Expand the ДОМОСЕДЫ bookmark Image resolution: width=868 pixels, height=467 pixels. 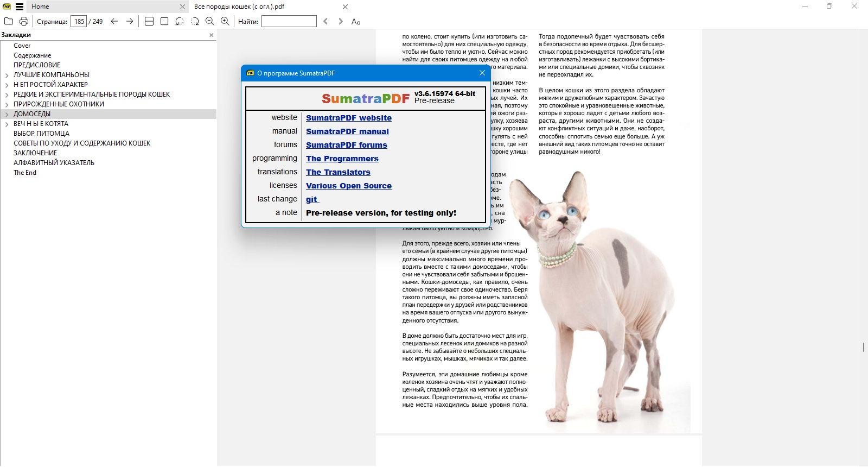pos(7,114)
